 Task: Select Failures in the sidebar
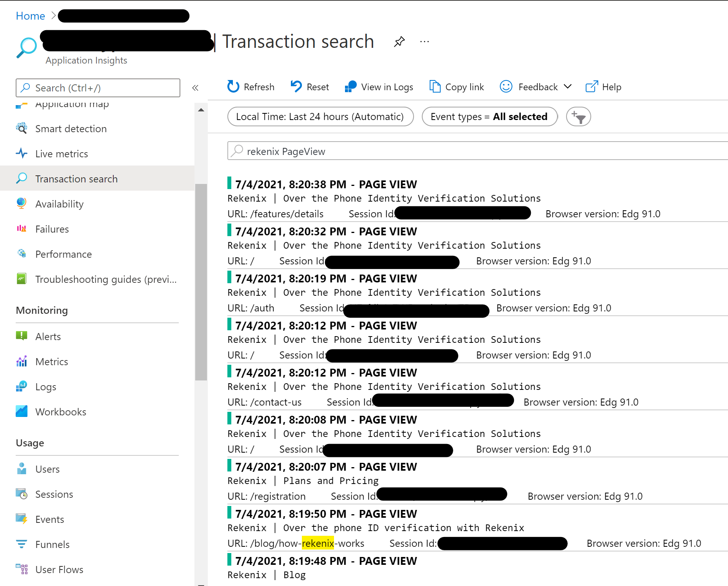click(x=52, y=229)
